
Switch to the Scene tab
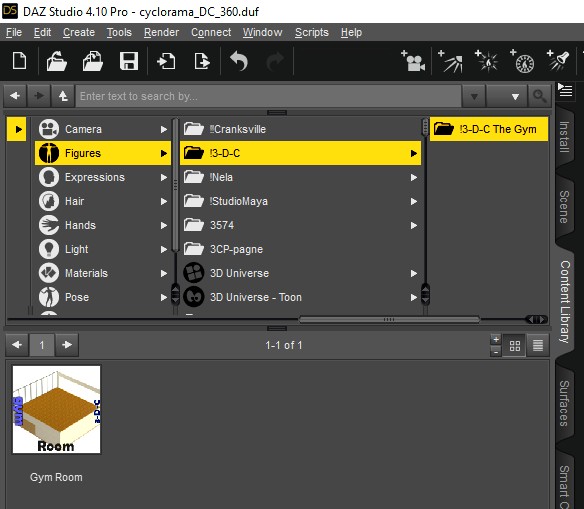tap(564, 207)
